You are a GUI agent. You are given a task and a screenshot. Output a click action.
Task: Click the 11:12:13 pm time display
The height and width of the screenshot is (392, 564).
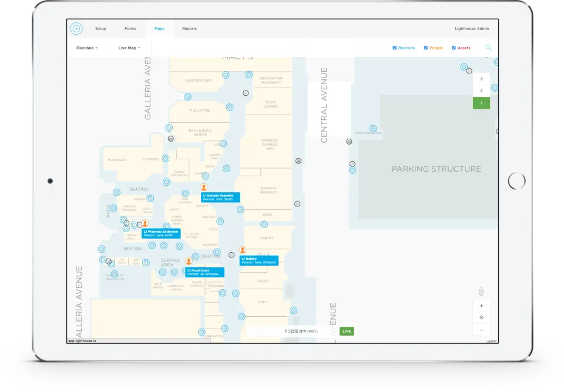tap(301, 331)
